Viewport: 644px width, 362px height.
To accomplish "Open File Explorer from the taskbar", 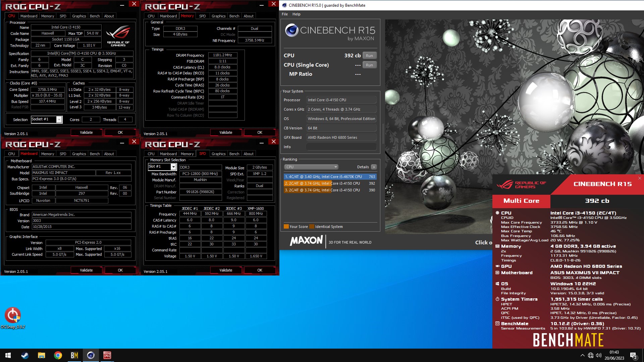I will point(41,355).
